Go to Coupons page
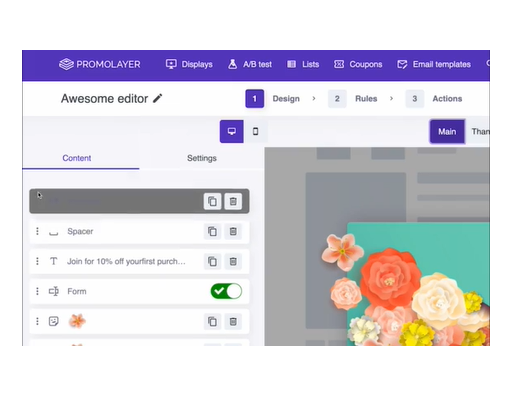The image size is (507, 406). pos(358,64)
